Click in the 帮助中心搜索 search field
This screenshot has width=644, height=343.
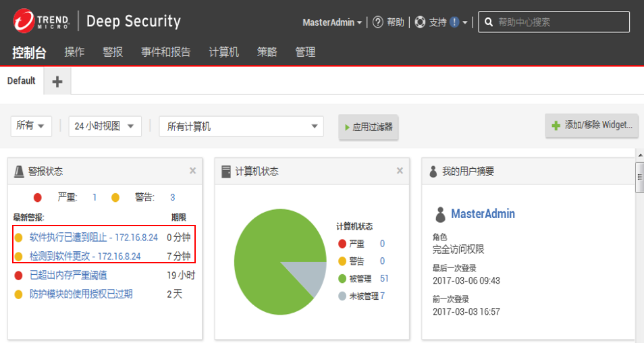click(x=560, y=22)
